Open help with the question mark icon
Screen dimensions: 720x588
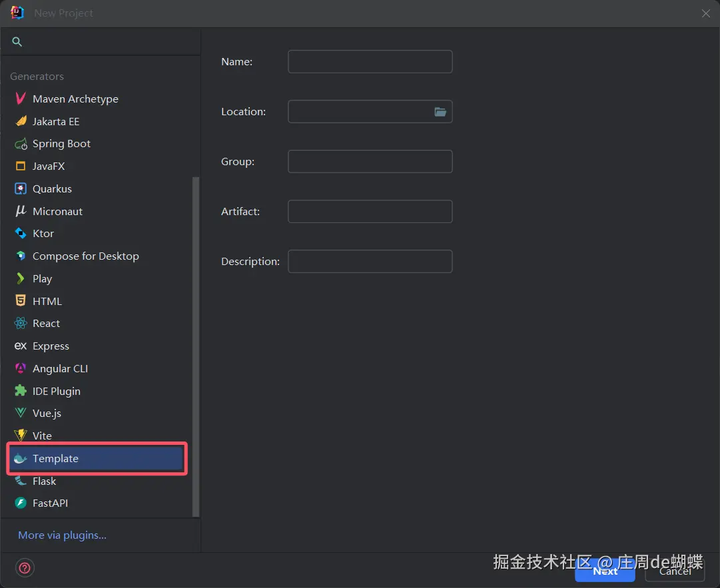click(x=25, y=568)
